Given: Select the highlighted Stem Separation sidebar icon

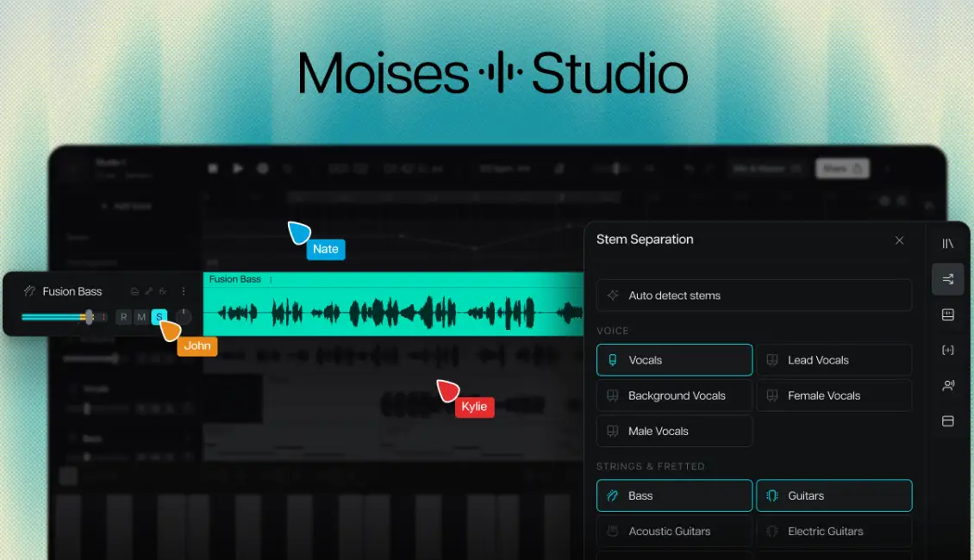Looking at the screenshot, I should tap(947, 279).
